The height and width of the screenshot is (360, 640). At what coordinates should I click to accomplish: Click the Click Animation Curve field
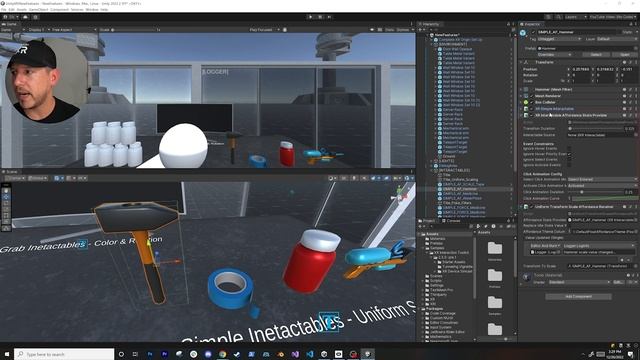click(x=604, y=198)
